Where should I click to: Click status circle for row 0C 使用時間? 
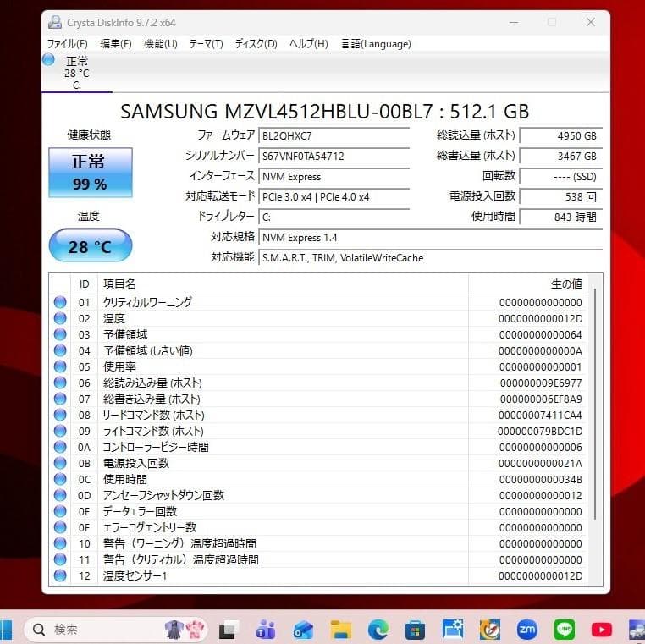click(60, 479)
